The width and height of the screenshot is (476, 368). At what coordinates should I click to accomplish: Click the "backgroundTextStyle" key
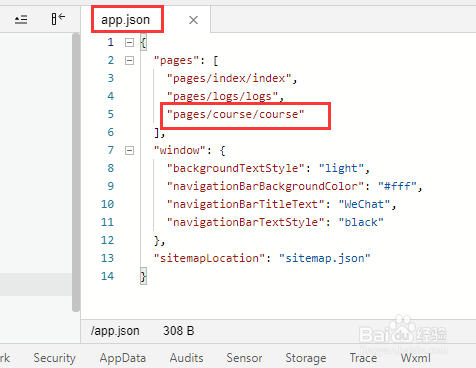(236, 168)
